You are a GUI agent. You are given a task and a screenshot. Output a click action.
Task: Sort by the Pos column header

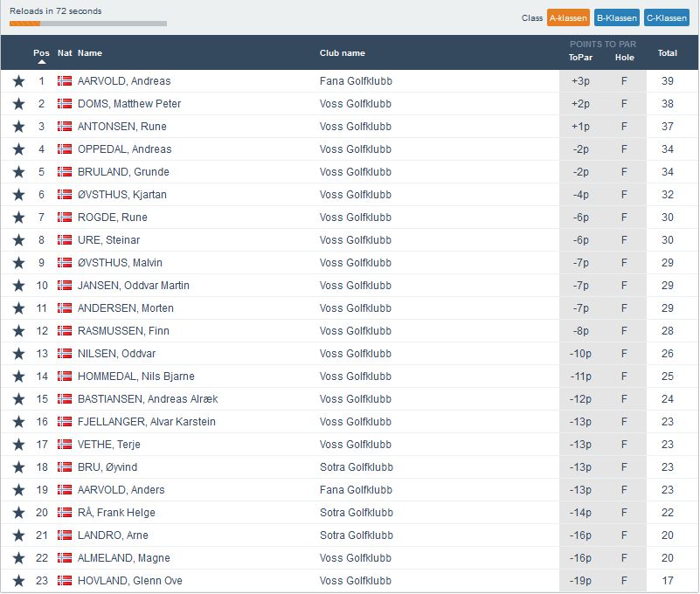point(41,52)
